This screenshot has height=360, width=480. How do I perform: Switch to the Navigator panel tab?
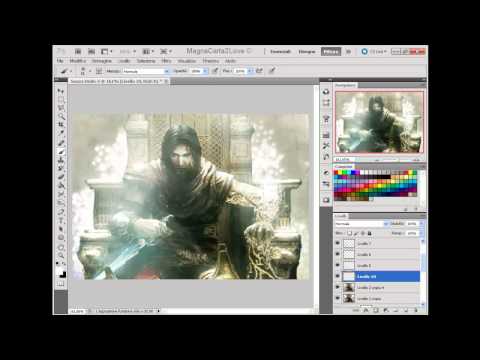345,85
